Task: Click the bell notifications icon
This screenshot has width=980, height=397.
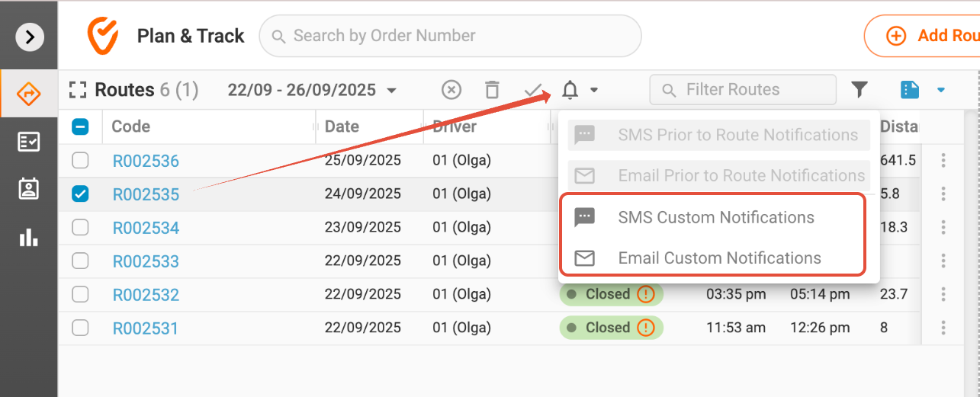Action: tap(570, 90)
